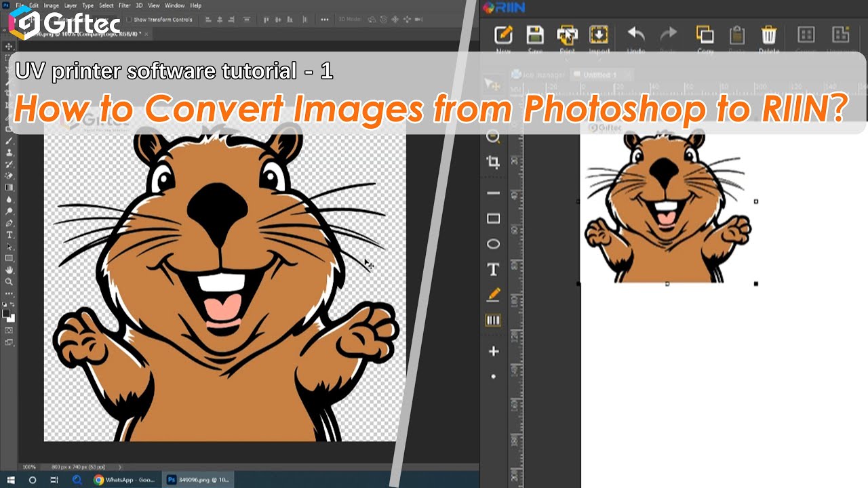Click the Photoshop zoom level field showing 100%
868x488 pixels.
[29, 467]
